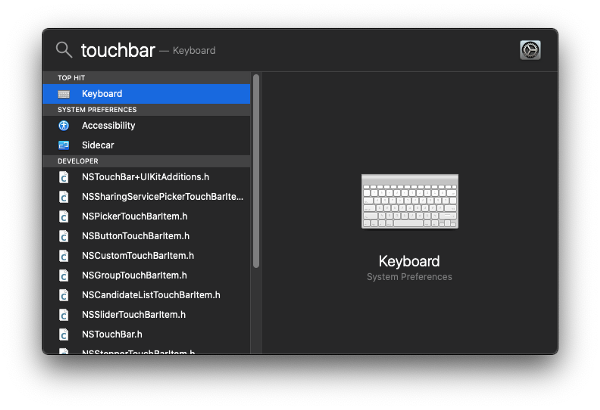
Task: Select NSTouchBar+UIKitAdditions.h file result
Action: pyautogui.click(x=147, y=177)
